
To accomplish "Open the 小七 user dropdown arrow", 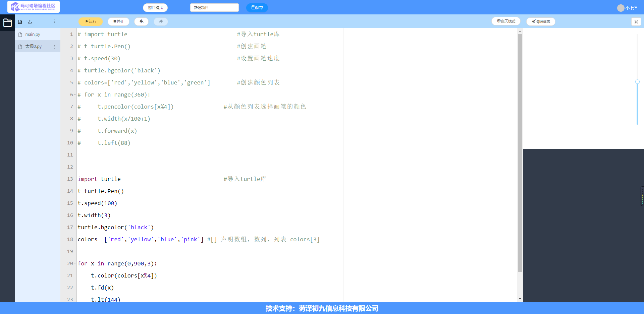I will pyautogui.click(x=636, y=8).
